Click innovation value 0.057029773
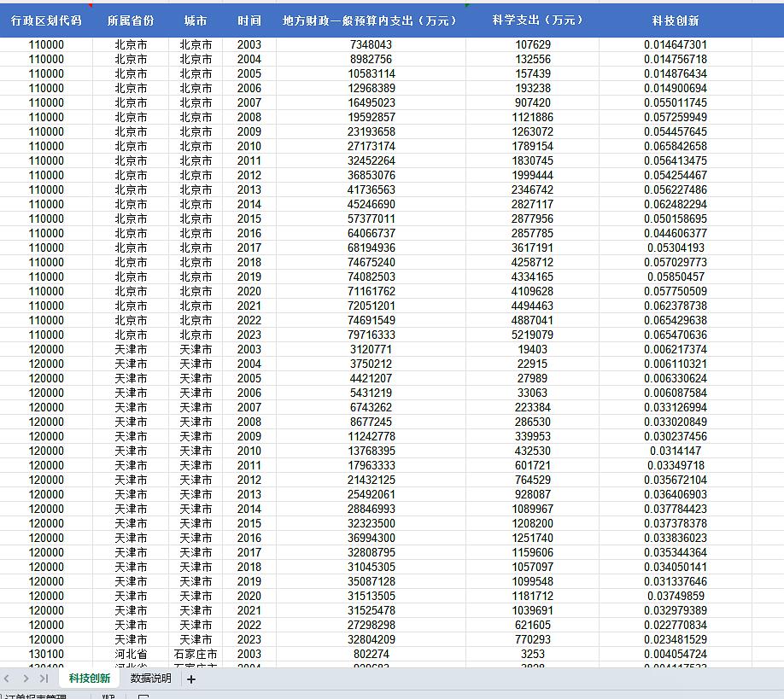Image resolution: width=784 pixels, height=699 pixels. [676, 262]
